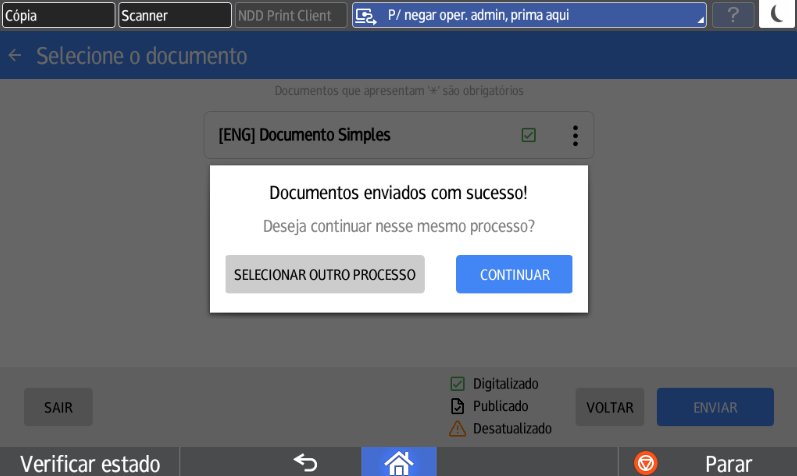Tap the login icon in message bar
Image resolution: width=797 pixels, height=476 pixels.
click(366, 15)
